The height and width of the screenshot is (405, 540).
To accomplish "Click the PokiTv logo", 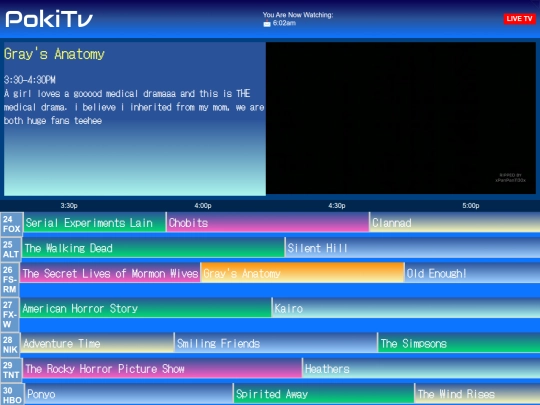I will (x=49, y=19).
